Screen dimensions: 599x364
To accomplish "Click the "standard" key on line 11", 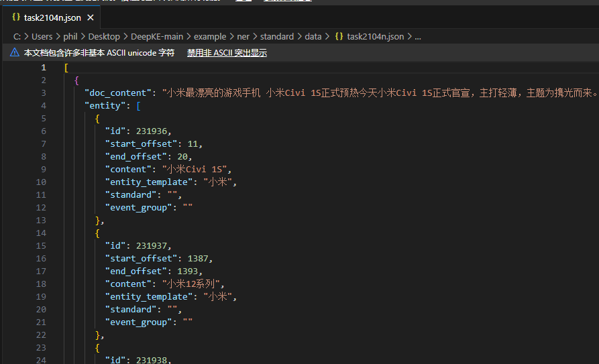I will [131, 195].
